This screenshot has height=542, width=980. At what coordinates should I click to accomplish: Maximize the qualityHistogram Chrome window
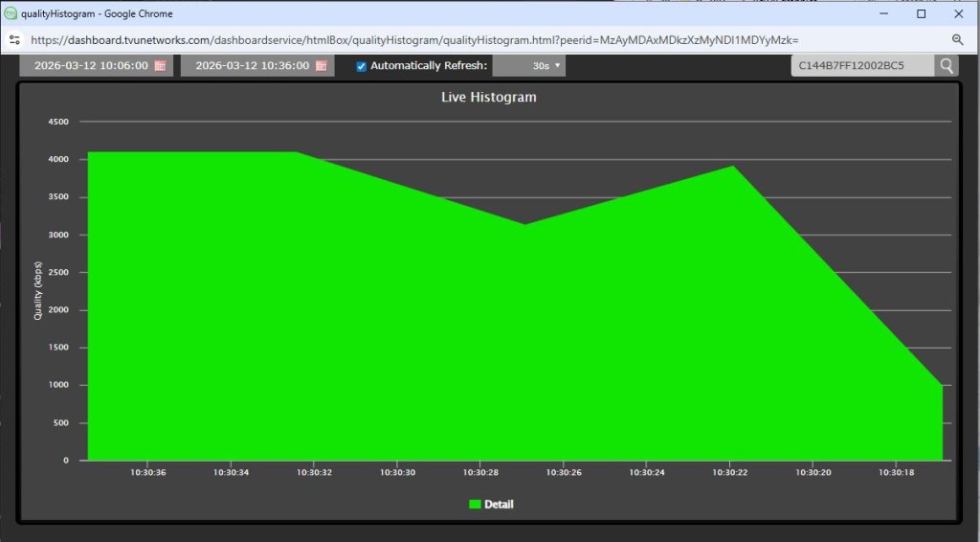pos(922,13)
